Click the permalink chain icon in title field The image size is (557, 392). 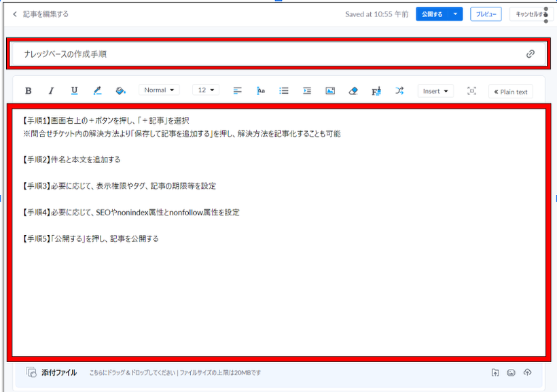(531, 54)
